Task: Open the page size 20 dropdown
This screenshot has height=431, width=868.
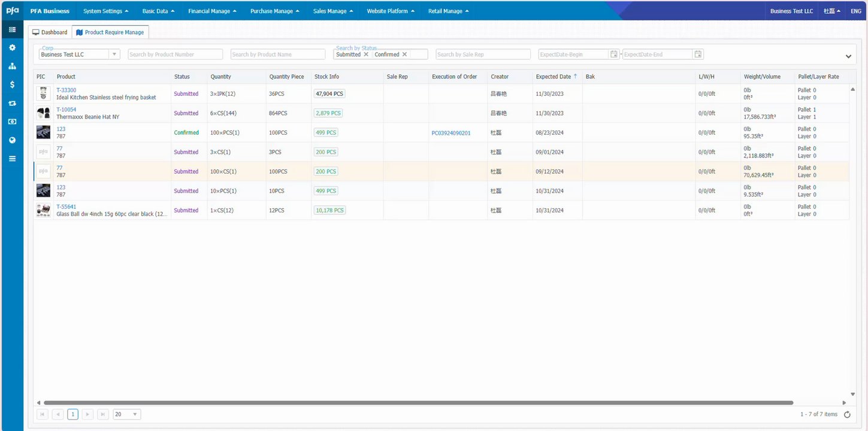Action: pyautogui.click(x=127, y=414)
